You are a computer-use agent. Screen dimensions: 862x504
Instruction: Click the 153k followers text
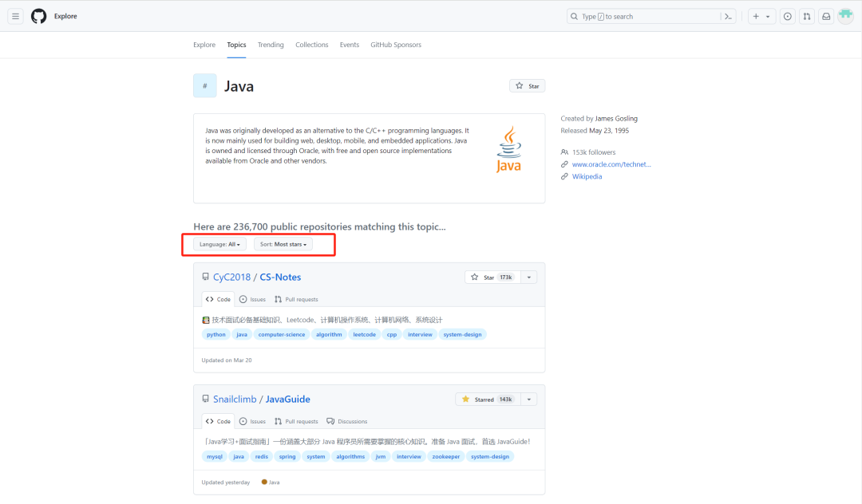coord(594,152)
